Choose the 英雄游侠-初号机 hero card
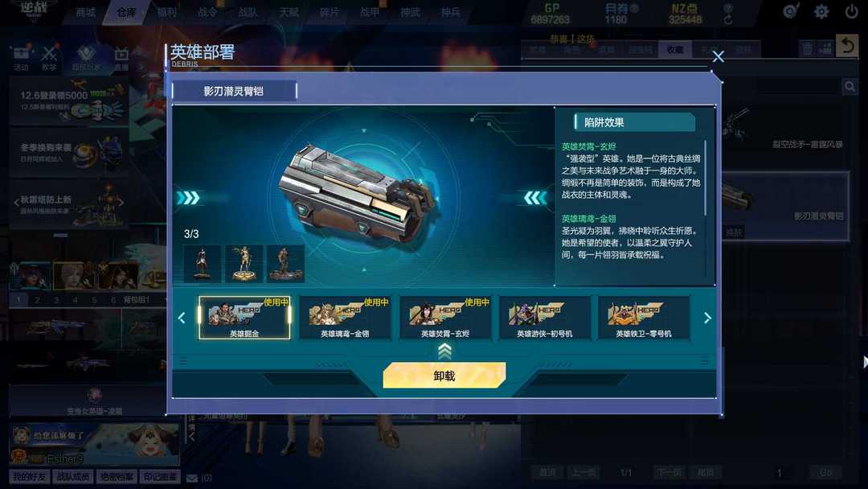The height and width of the screenshot is (489, 868). [545, 318]
